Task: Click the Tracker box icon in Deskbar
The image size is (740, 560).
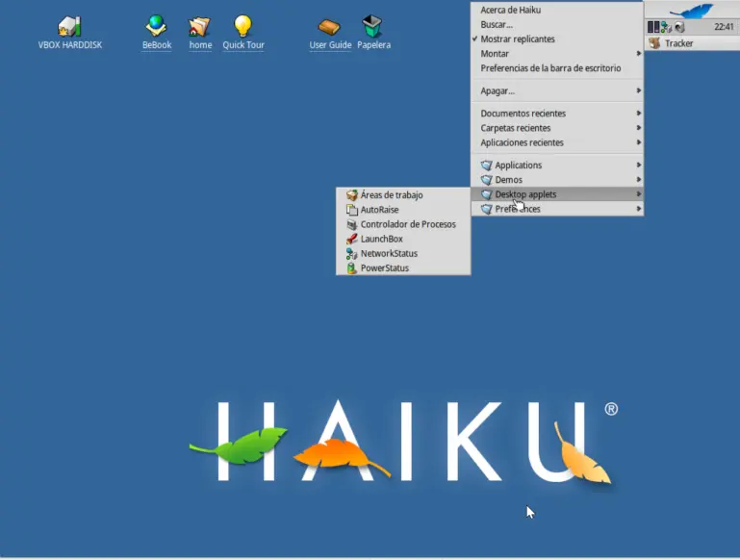Action: (654, 43)
